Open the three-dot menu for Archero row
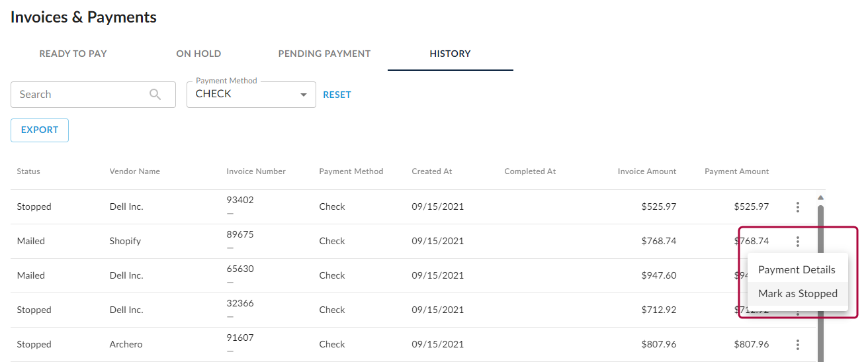 coord(798,345)
